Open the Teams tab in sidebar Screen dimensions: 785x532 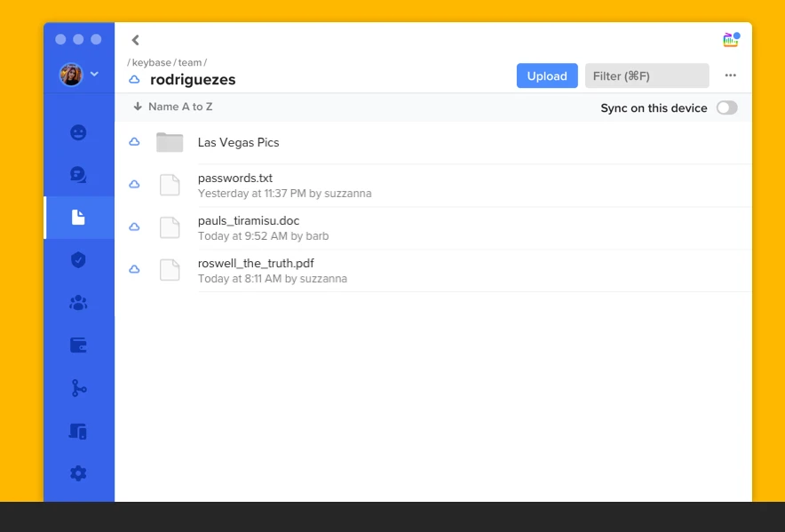point(78,303)
